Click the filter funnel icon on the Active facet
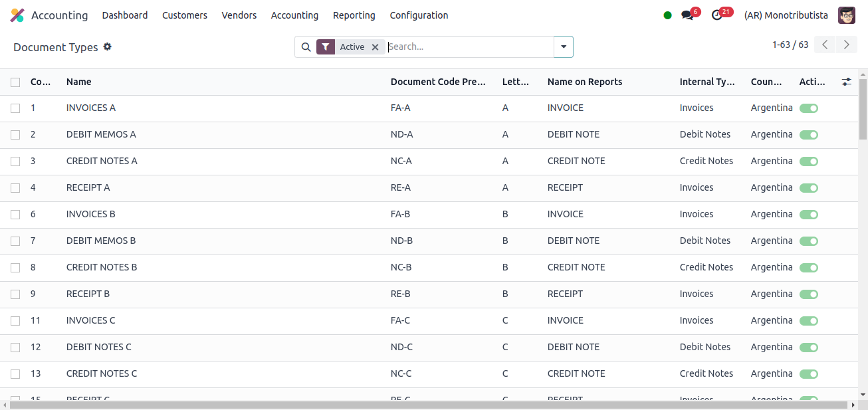 (326, 47)
